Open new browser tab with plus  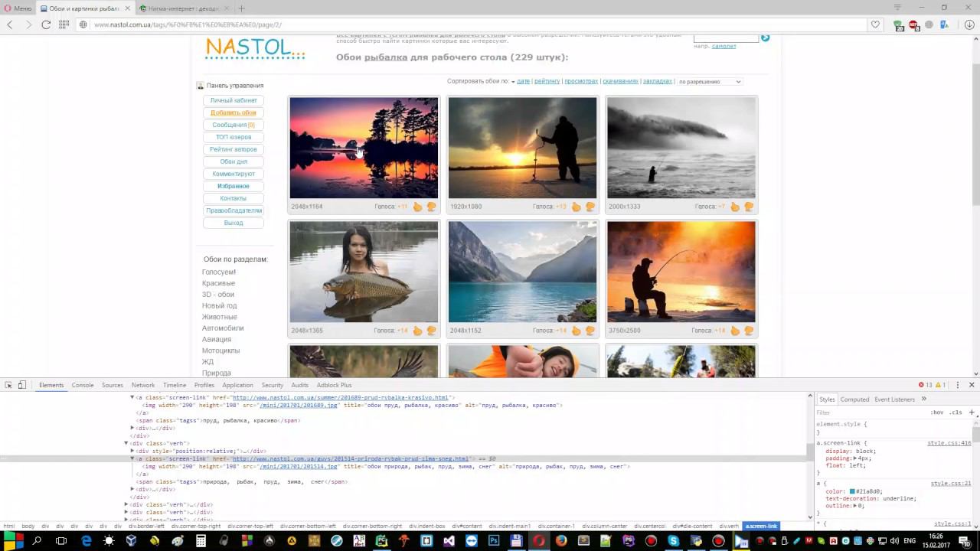pos(241,8)
